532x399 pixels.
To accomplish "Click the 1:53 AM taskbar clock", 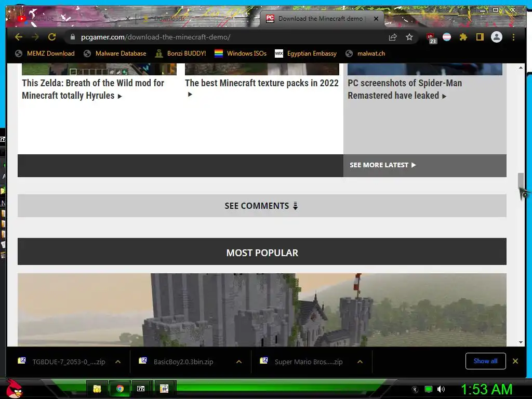I will [x=486, y=390].
